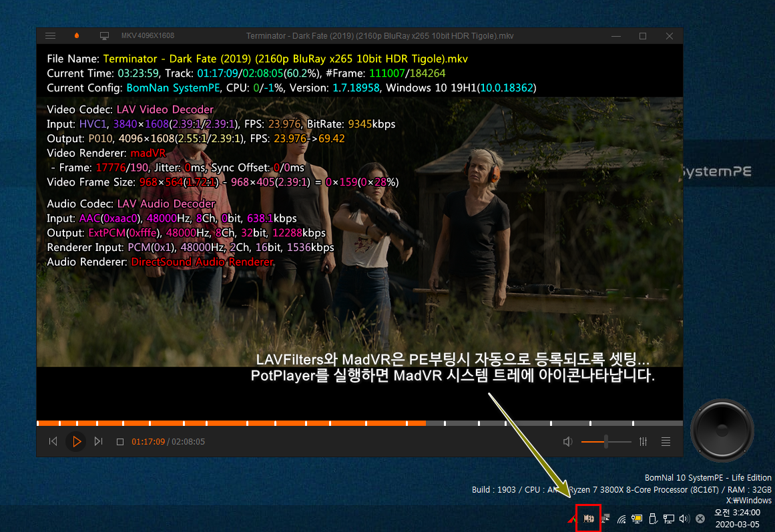The height and width of the screenshot is (532, 775).
Task: Open the PotPlayer main menu icon
Action: coord(51,35)
